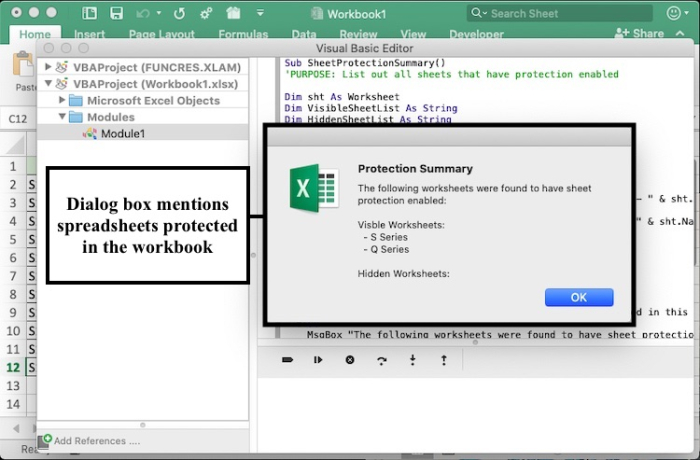Viewport: 700px width, 460px height.
Task: Click the Select All corner triangle of sheet
Action: click(x=14, y=146)
